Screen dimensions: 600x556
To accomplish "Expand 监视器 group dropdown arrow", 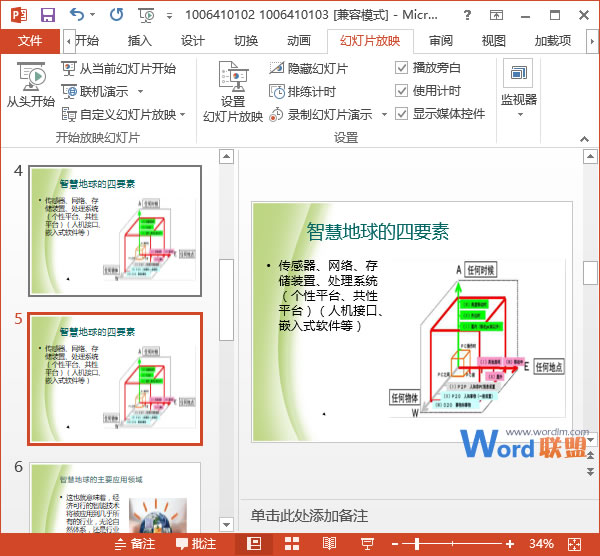I will coord(520,115).
